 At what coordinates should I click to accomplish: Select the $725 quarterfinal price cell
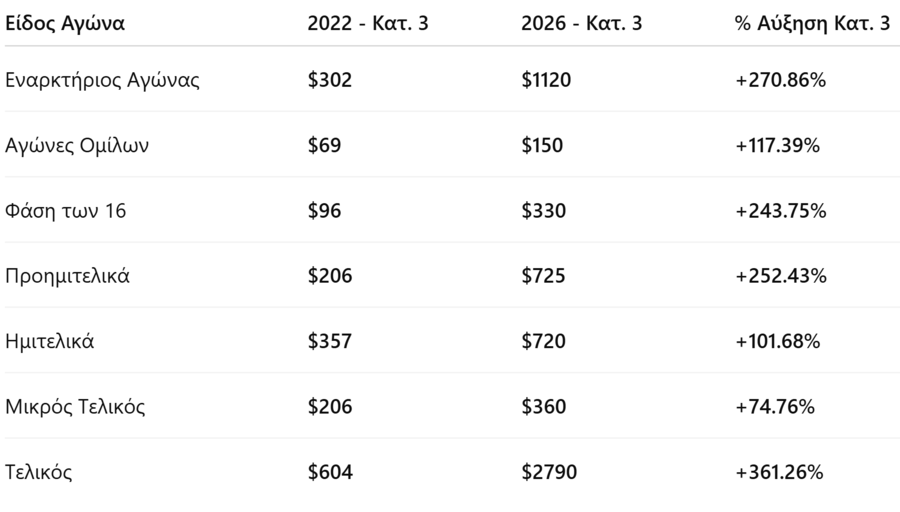coord(543,276)
